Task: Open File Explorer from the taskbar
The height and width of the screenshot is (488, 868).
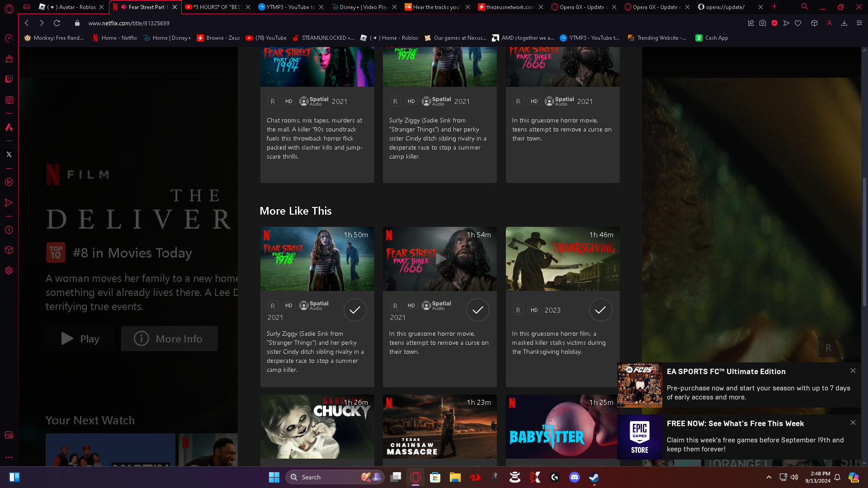Action: 455,477
